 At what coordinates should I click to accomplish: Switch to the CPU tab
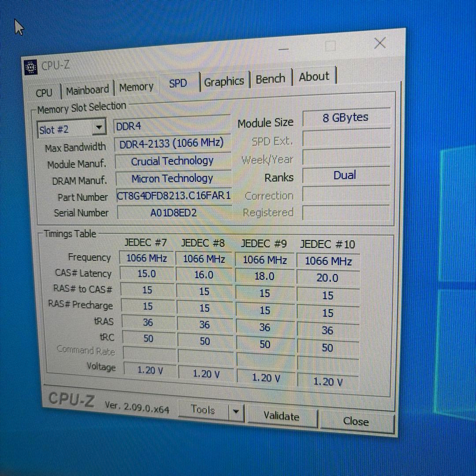click(44, 92)
